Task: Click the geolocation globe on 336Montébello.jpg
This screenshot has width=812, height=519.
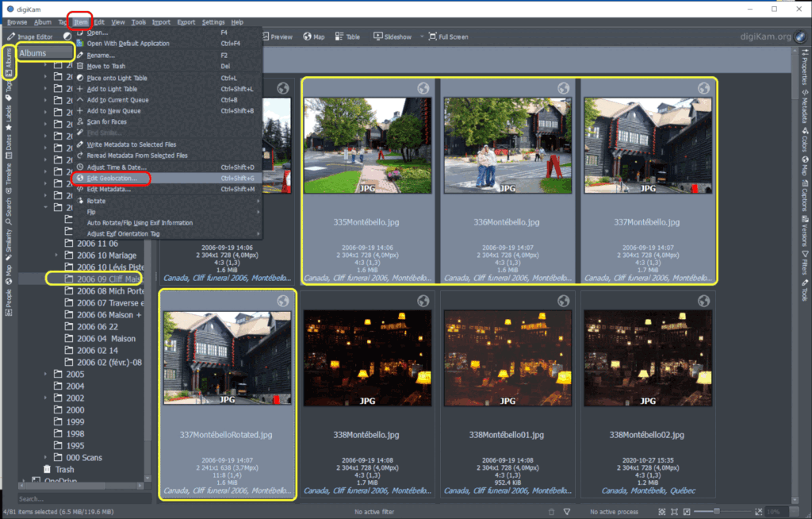Action: click(563, 89)
